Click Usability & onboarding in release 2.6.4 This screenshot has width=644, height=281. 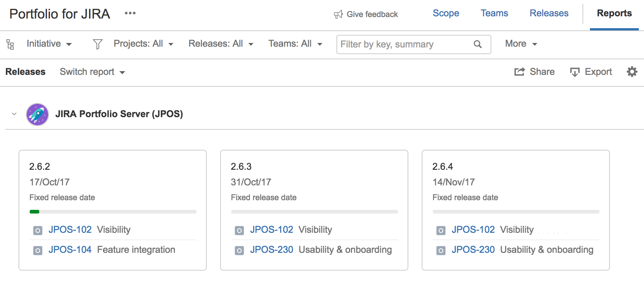tap(547, 250)
